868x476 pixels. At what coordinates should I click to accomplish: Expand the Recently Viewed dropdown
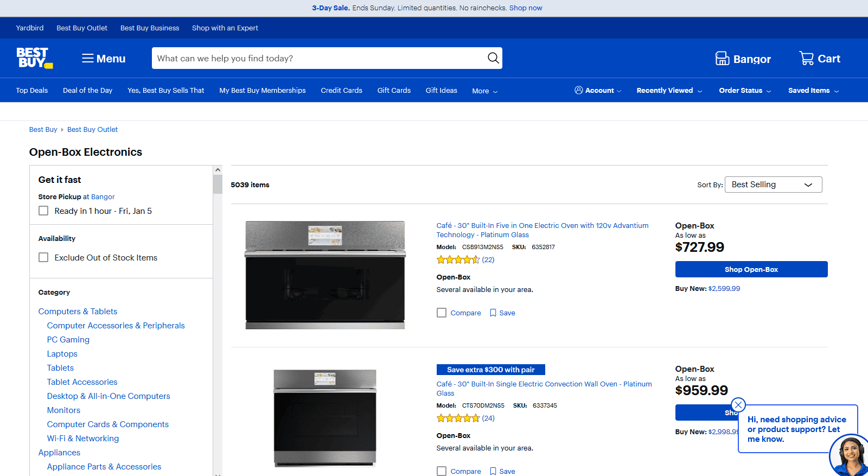point(669,91)
